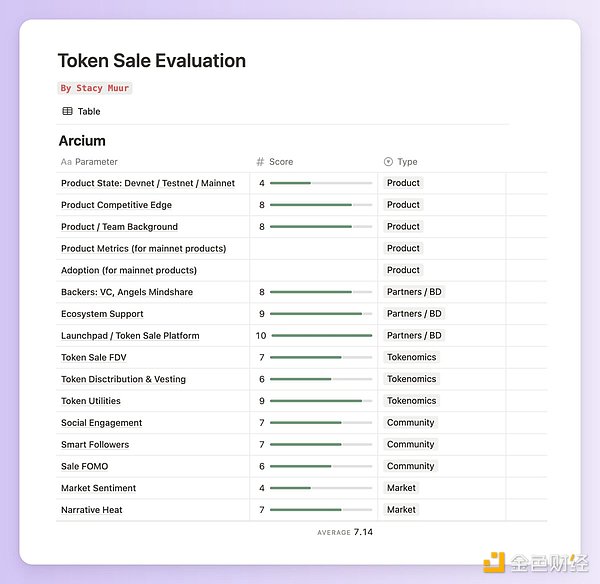This screenshot has height=584, width=600.
Task: Click the Arcium database title
Action: (82, 141)
